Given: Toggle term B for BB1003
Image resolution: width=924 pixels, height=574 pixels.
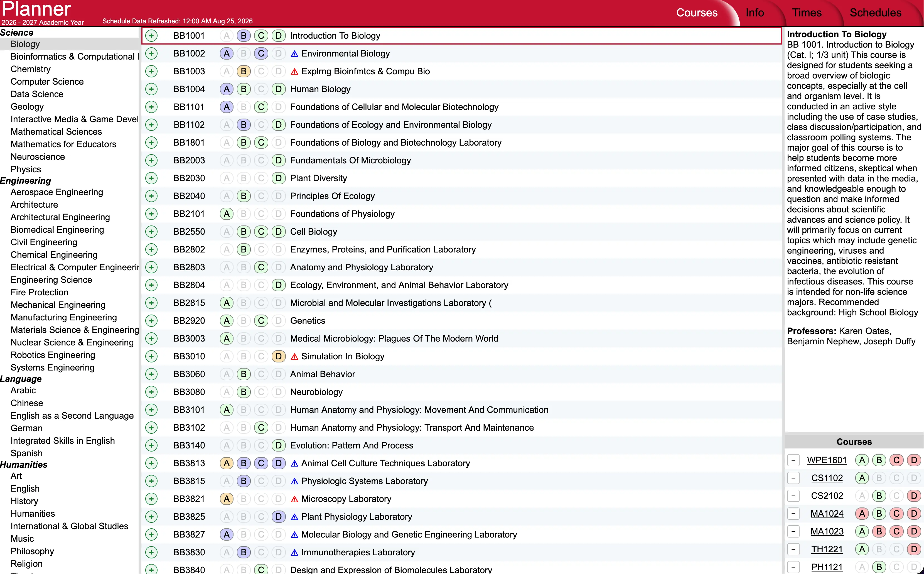Looking at the screenshot, I should [244, 71].
